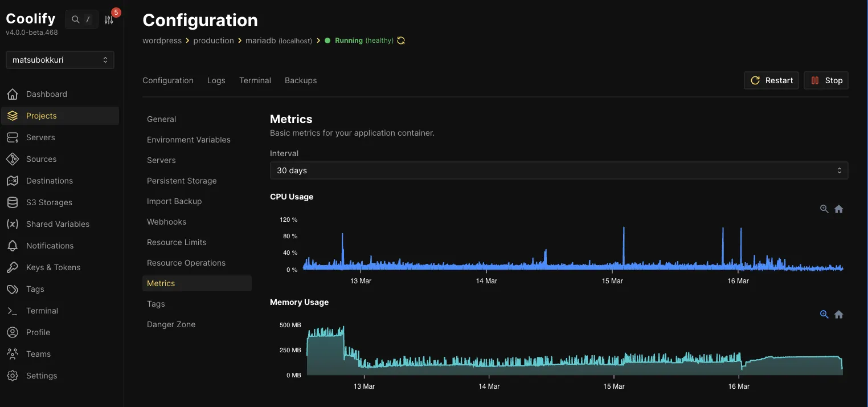
Task: Click the Keys & Tokens key icon
Action: [13, 267]
